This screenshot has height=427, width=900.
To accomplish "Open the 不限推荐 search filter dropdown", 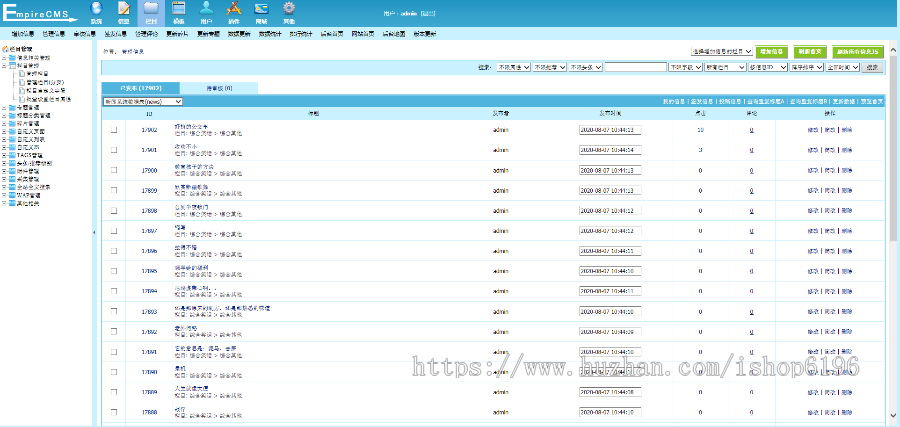I will (x=549, y=67).
